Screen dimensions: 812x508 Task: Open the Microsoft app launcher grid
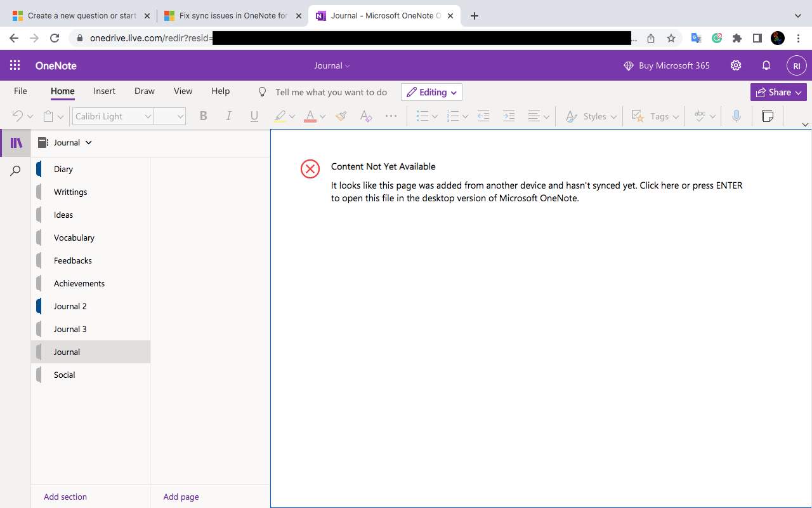15,65
